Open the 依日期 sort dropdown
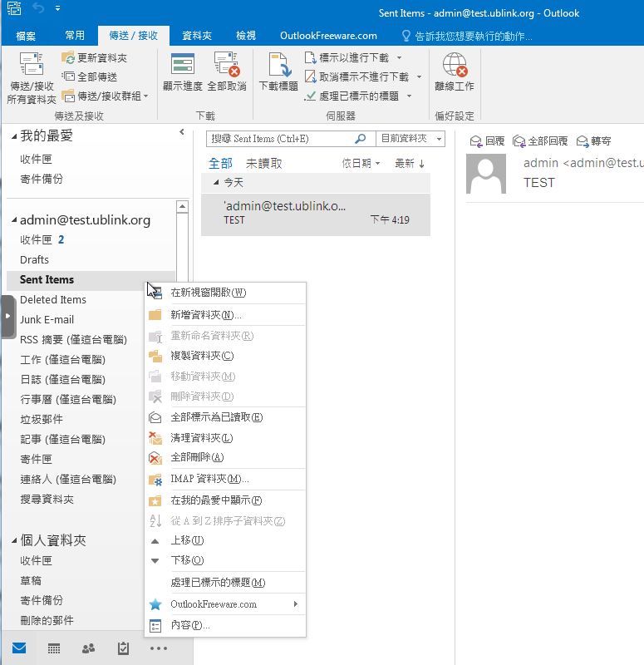644x665 pixels. [x=361, y=164]
